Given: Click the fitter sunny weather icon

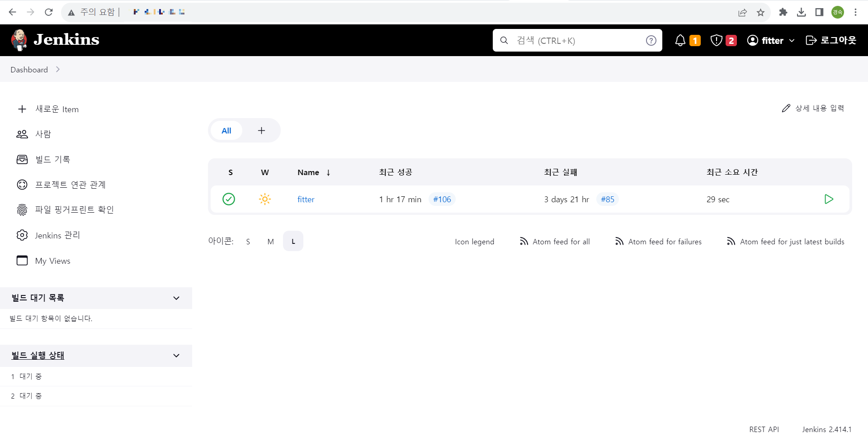Looking at the screenshot, I should point(265,199).
